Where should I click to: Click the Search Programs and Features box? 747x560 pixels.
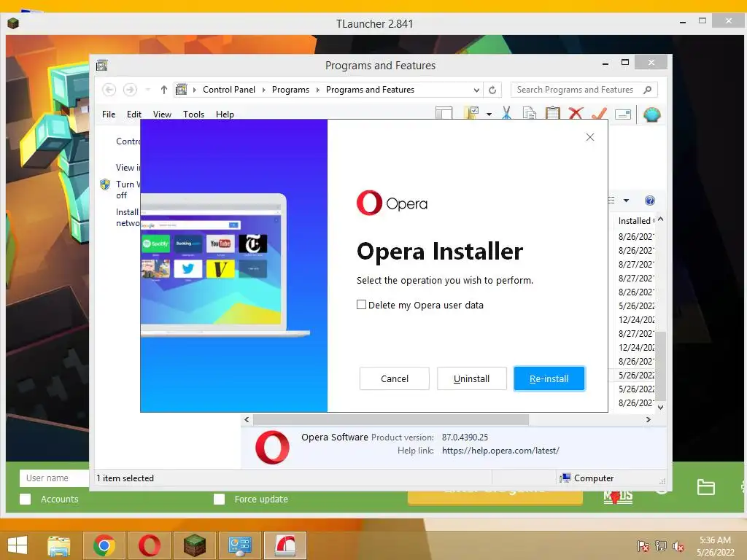tap(584, 90)
